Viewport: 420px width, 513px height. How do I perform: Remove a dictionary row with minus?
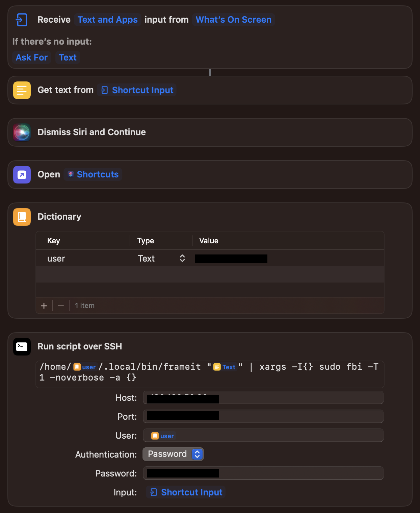pos(61,306)
